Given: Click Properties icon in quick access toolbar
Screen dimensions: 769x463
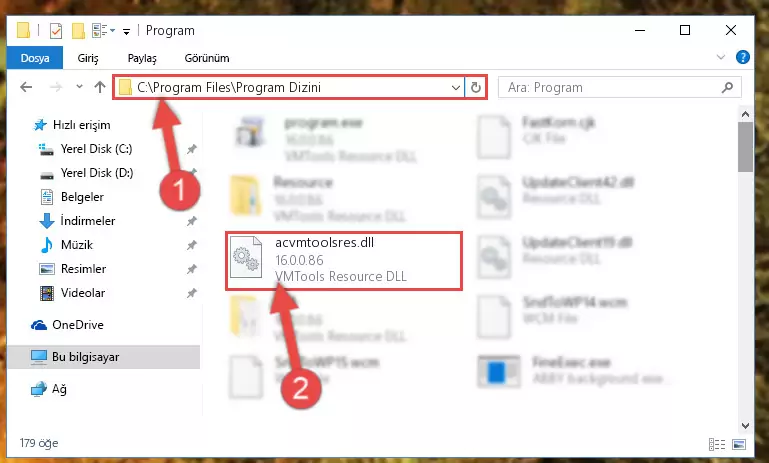Looking at the screenshot, I should [x=56, y=30].
